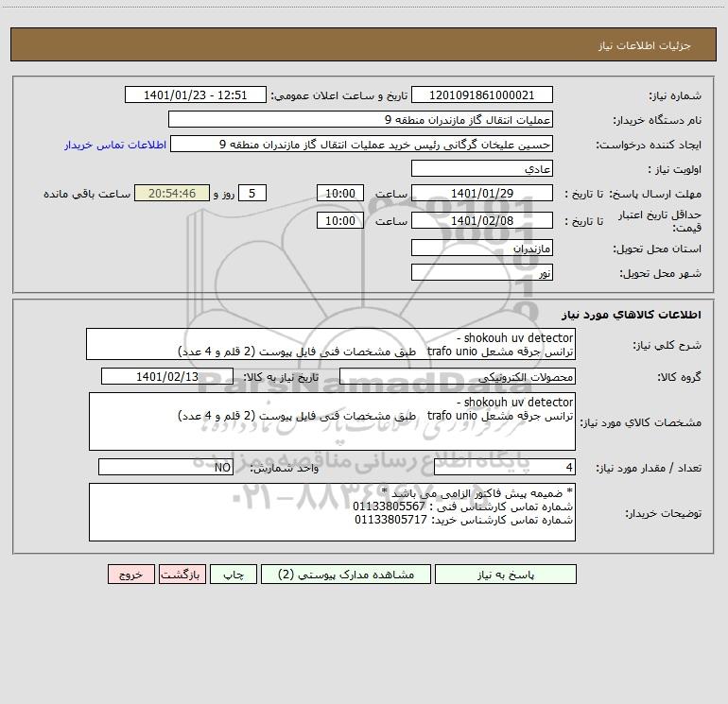This screenshot has width=728, height=704.
Task: Click the ضمیمه پیش فاکتور الزامی می باشد note
Action: point(477,492)
